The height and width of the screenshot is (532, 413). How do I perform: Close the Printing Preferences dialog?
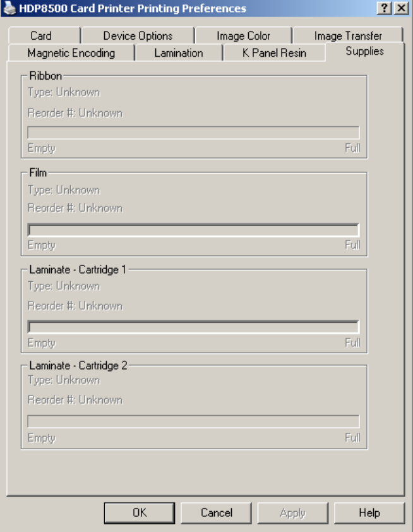(x=401, y=8)
